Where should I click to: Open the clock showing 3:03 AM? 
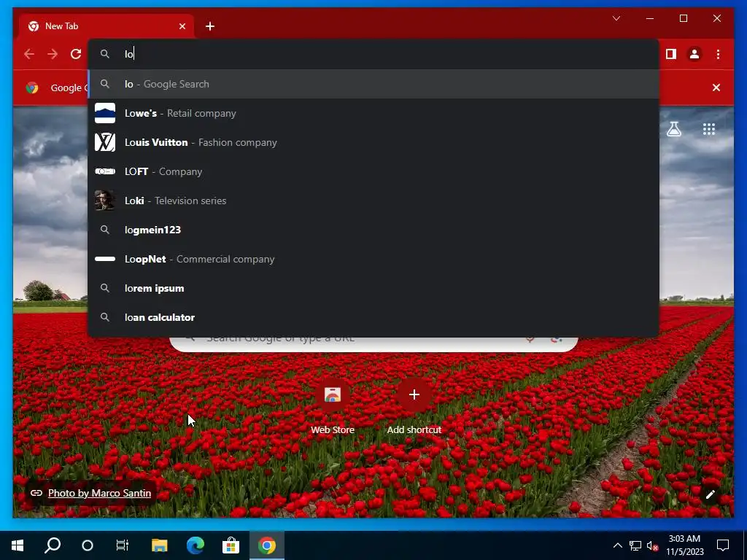(x=684, y=545)
